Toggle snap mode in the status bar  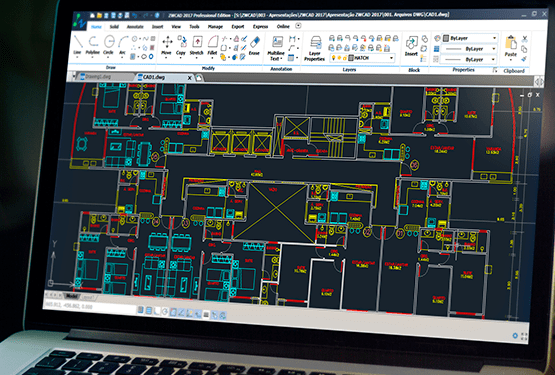[141, 310]
